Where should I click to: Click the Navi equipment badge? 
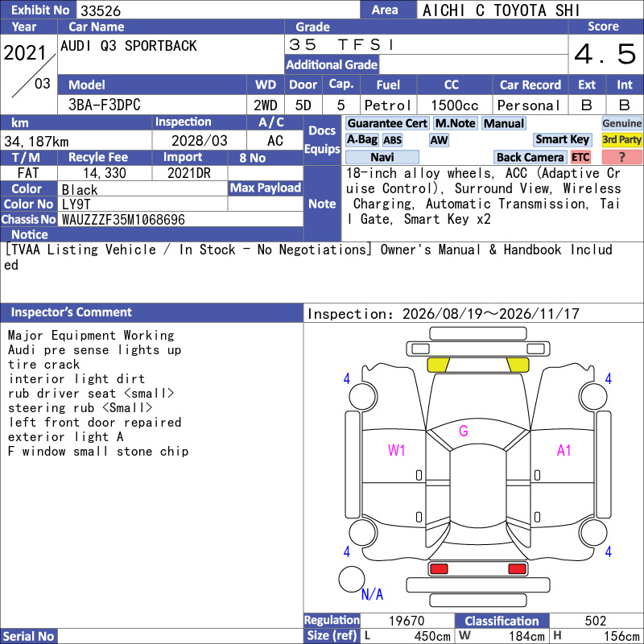tap(382, 157)
